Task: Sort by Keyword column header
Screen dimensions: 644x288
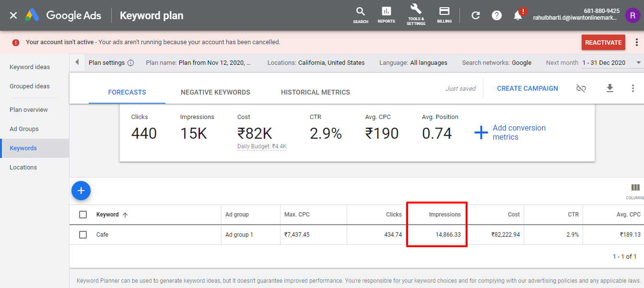Action: [x=112, y=215]
